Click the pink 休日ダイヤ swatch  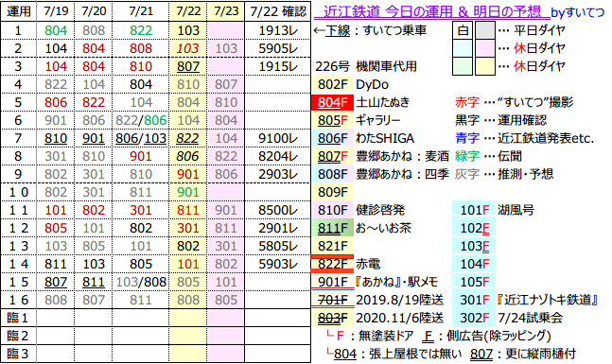click(x=485, y=48)
